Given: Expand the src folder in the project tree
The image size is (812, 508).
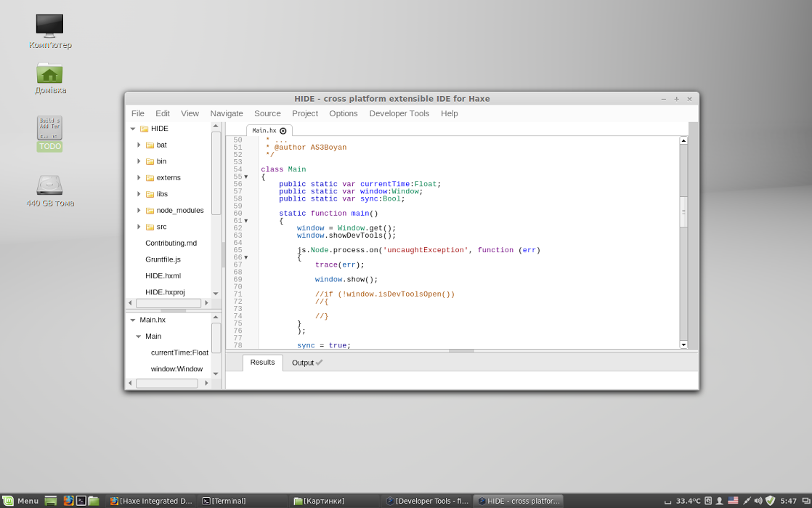Looking at the screenshot, I should click(139, 226).
